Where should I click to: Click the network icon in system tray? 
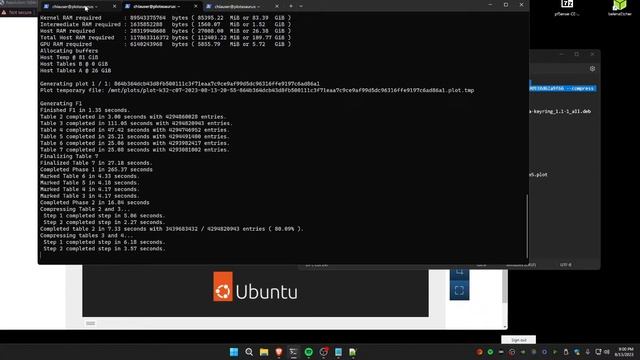pos(598,352)
